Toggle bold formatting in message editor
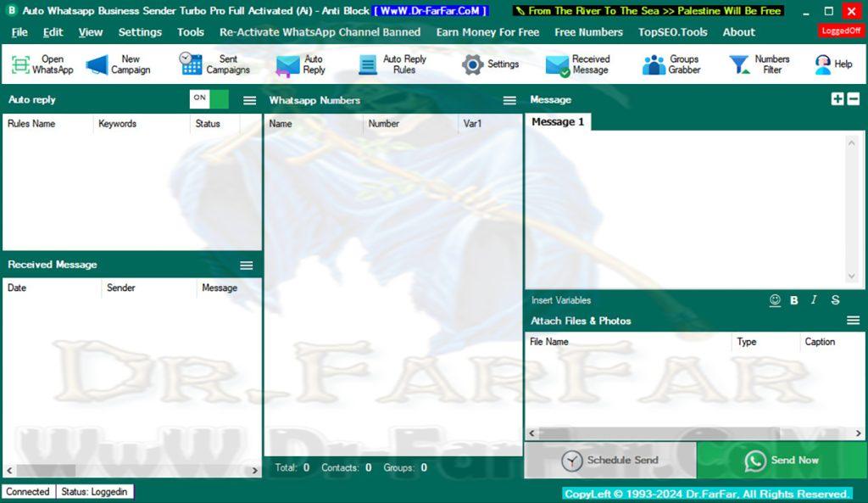868x503 pixels. 794,300
